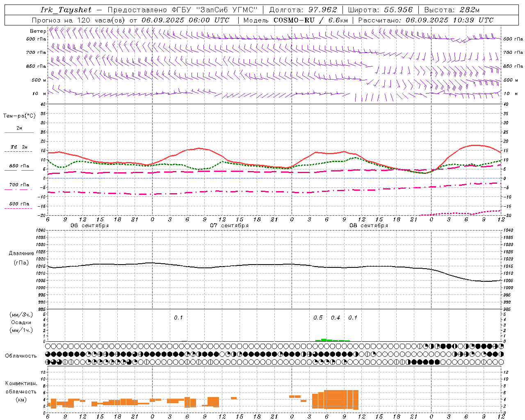The height and width of the screenshot is (420, 525).
Task: Click the latitude value 'Широта: 55.956'
Action: 380,10
